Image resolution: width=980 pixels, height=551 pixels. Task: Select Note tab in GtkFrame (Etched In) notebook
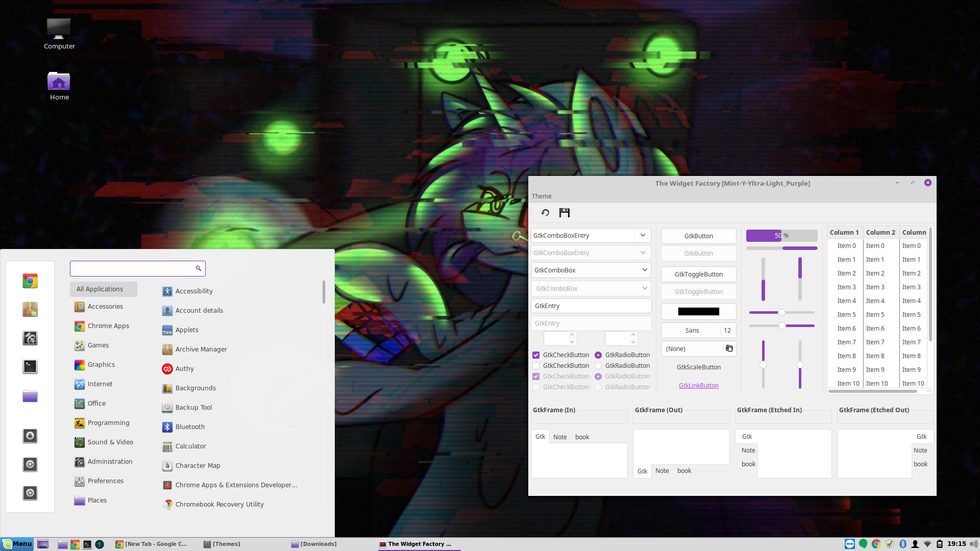point(748,450)
